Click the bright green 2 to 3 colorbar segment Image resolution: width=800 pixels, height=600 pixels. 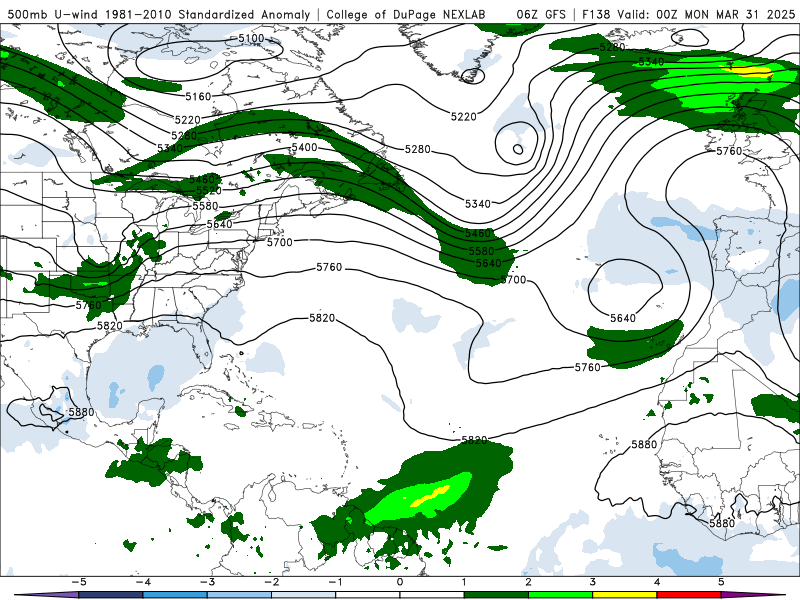(560, 595)
